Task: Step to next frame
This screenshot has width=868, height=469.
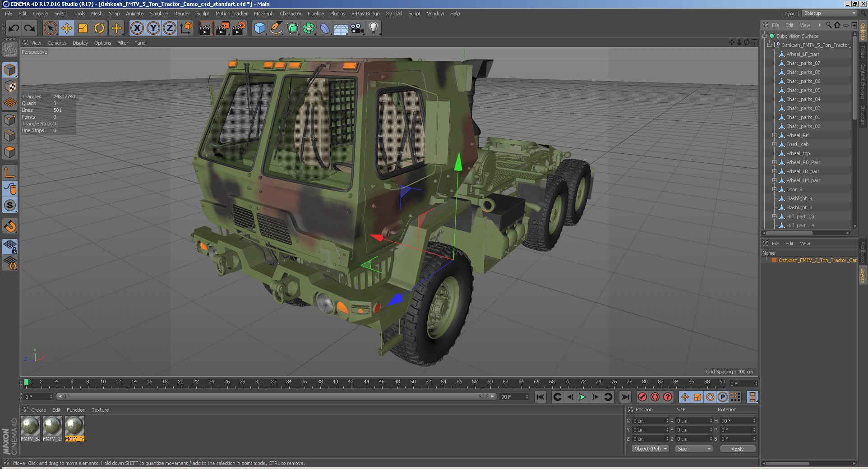Action: point(595,397)
